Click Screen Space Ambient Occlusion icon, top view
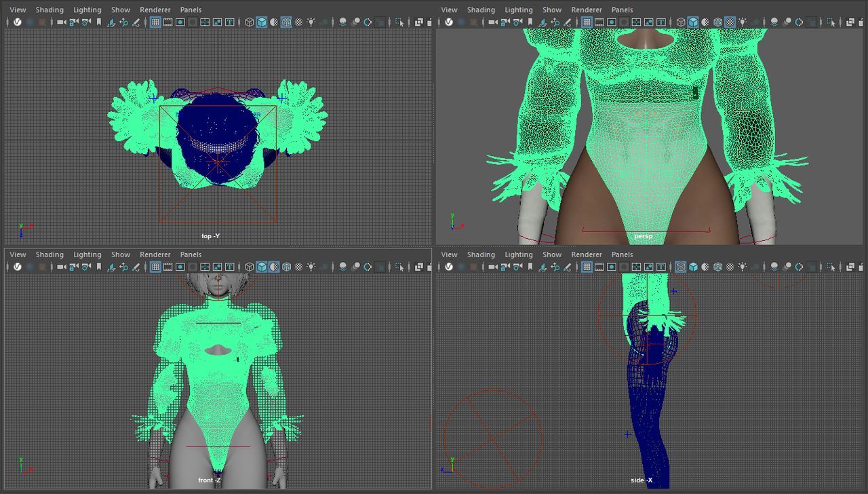This screenshot has height=494, width=868. pyautogui.click(x=343, y=22)
